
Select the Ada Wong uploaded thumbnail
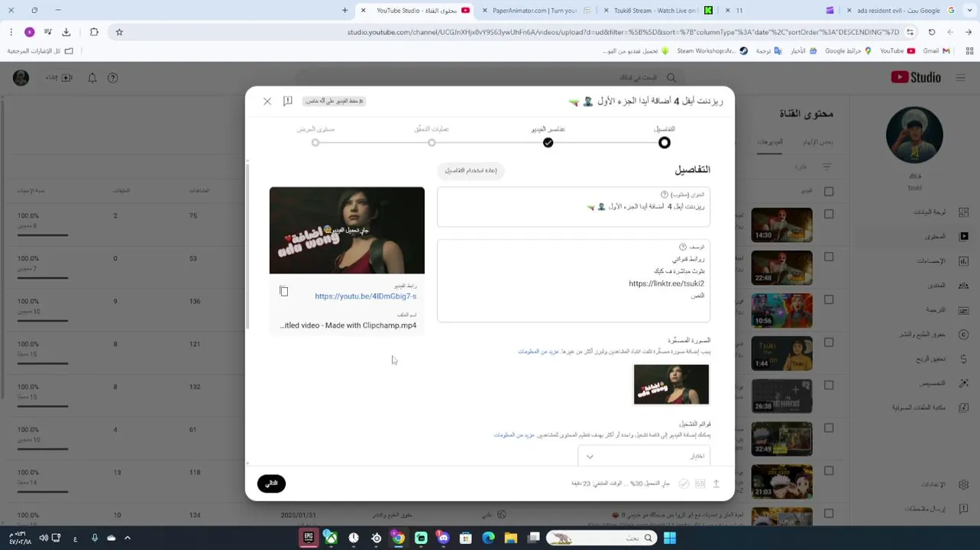[x=671, y=384]
